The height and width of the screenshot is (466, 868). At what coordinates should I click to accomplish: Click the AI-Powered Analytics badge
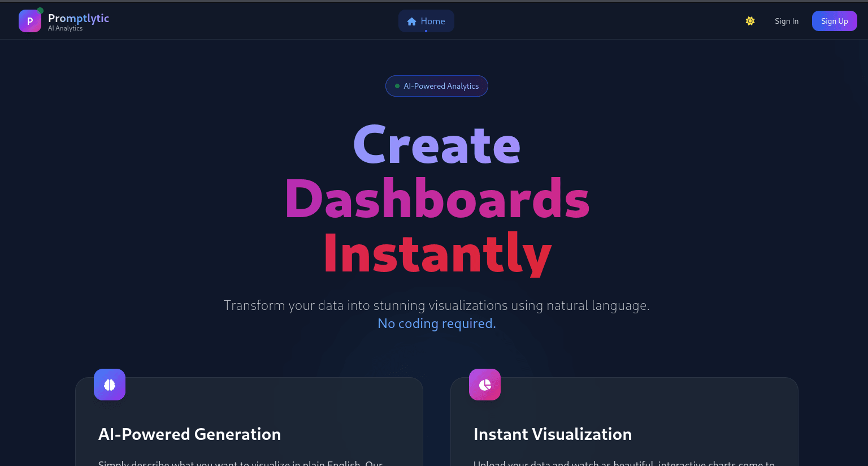pos(437,86)
